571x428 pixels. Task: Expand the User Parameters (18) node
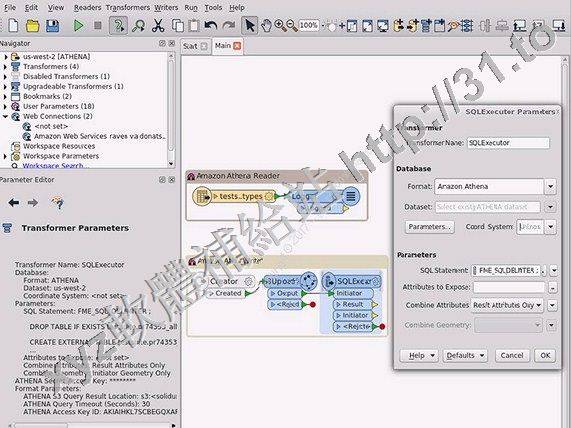[5, 106]
